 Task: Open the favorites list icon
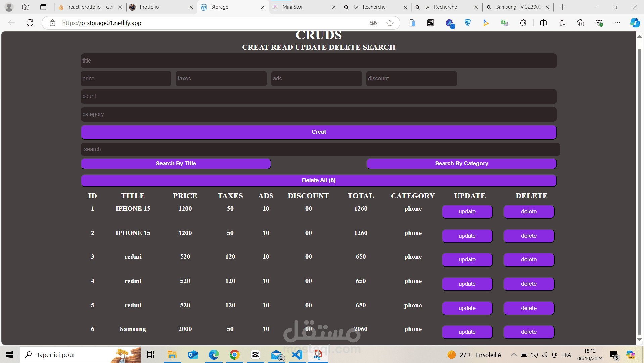[562, 23]
